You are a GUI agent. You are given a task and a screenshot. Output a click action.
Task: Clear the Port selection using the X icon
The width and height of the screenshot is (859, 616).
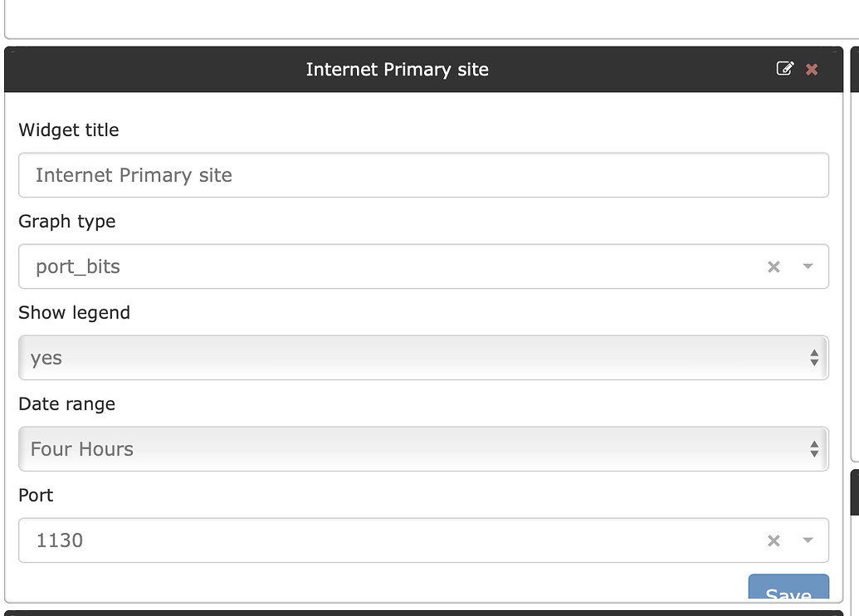click(773, 540)
